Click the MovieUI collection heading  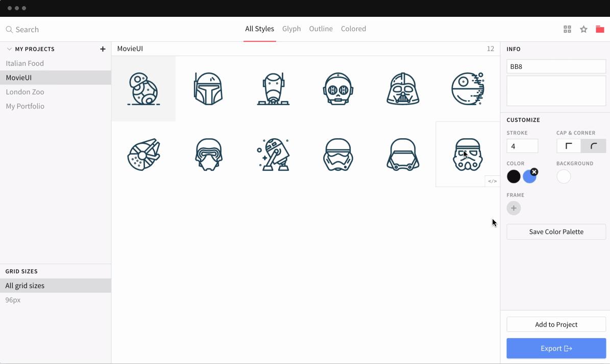[x=130, y=48]
